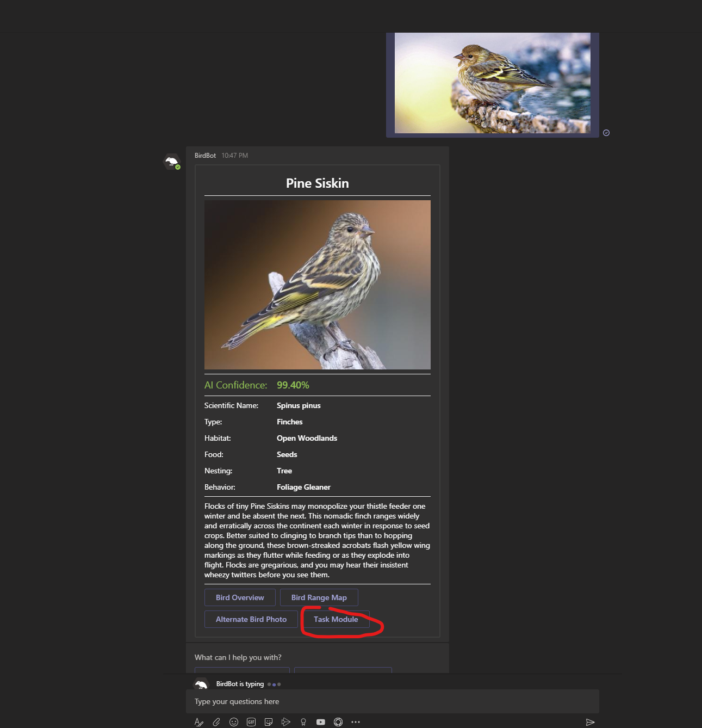Open the Sticker picker

[x=269, y=722]
